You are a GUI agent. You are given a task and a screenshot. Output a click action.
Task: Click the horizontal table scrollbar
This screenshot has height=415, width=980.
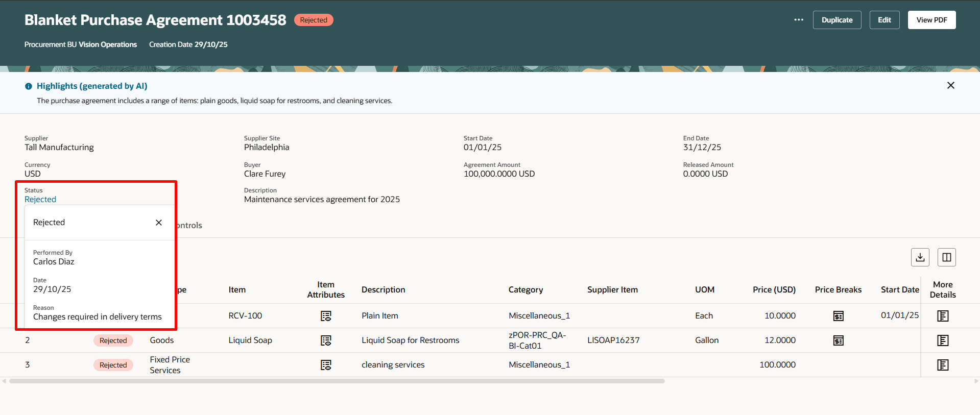tap(337, 381)
